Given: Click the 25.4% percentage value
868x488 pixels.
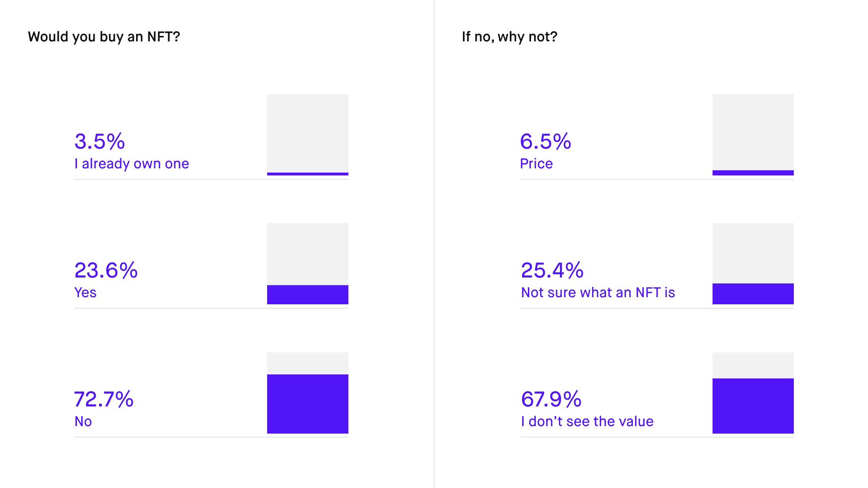Looking at the screenshot, I should click(552, 270).
